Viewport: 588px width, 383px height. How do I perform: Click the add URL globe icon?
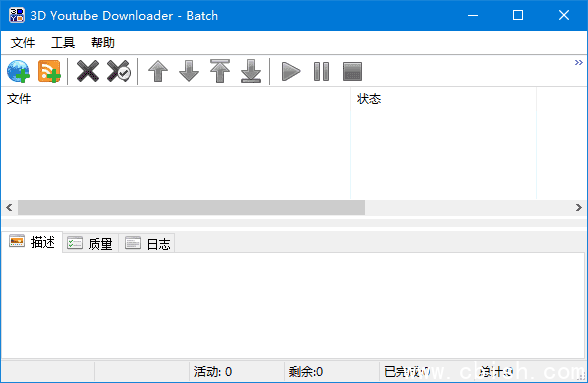coord(18,71)
